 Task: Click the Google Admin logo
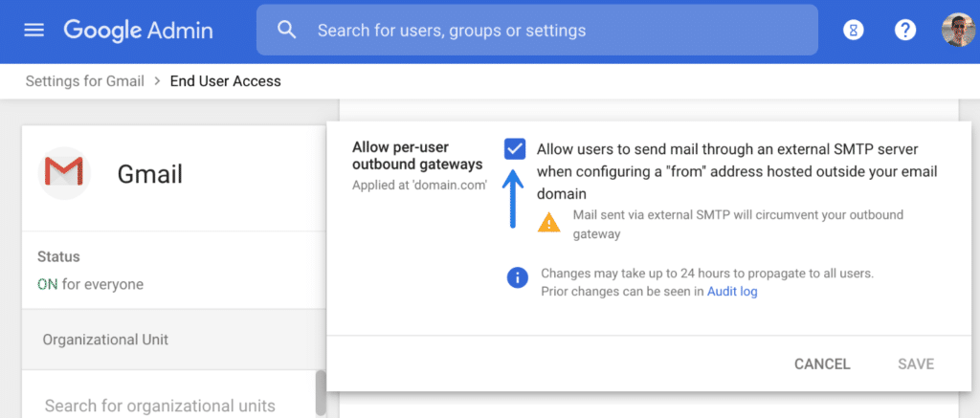[x=138, y=30]
